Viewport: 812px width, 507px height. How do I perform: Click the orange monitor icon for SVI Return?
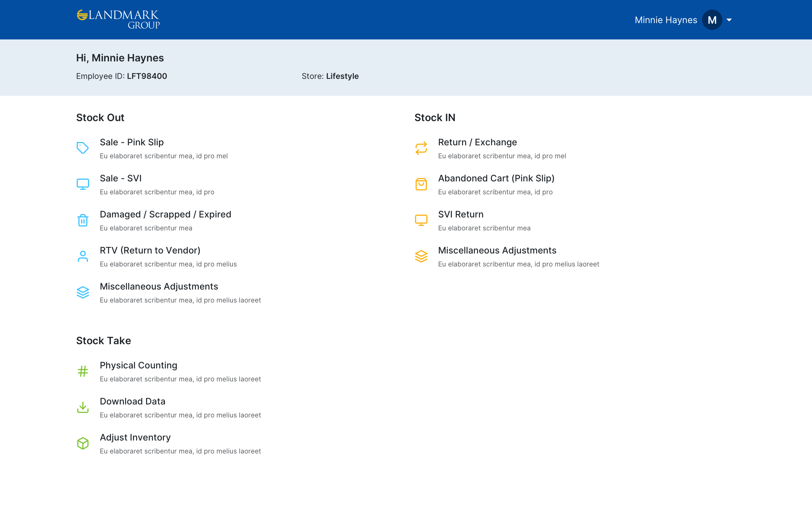coord(421,220)
